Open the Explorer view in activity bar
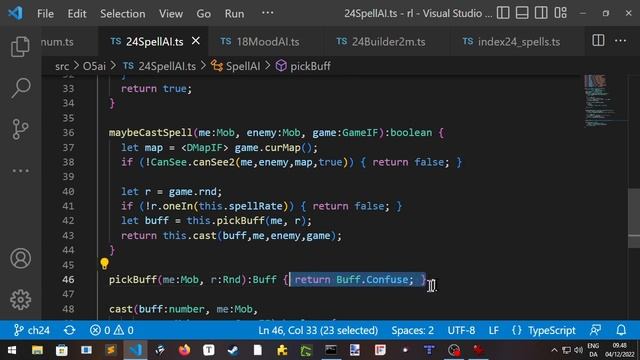 [20, 46]
